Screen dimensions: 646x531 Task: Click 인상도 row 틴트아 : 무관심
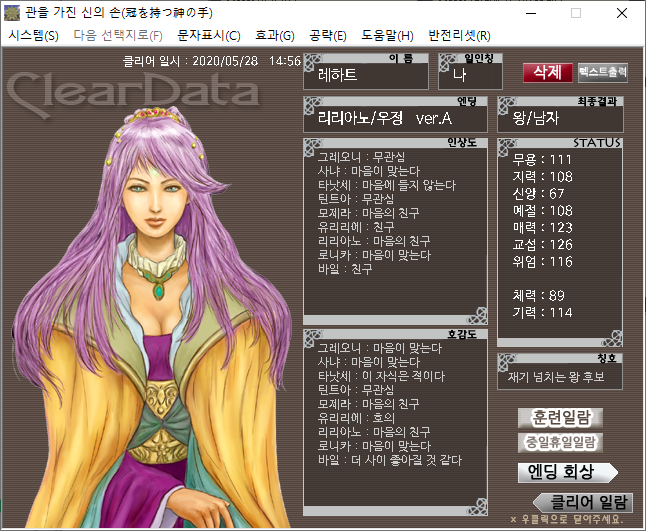356,199
